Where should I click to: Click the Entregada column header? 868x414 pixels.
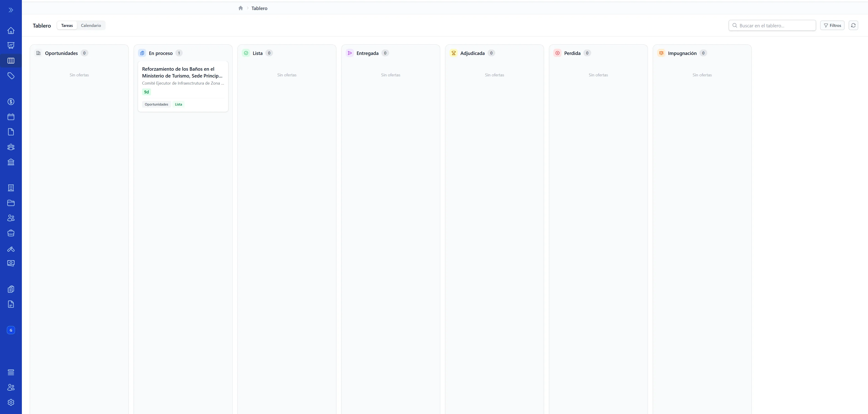[x=367, y=53]
